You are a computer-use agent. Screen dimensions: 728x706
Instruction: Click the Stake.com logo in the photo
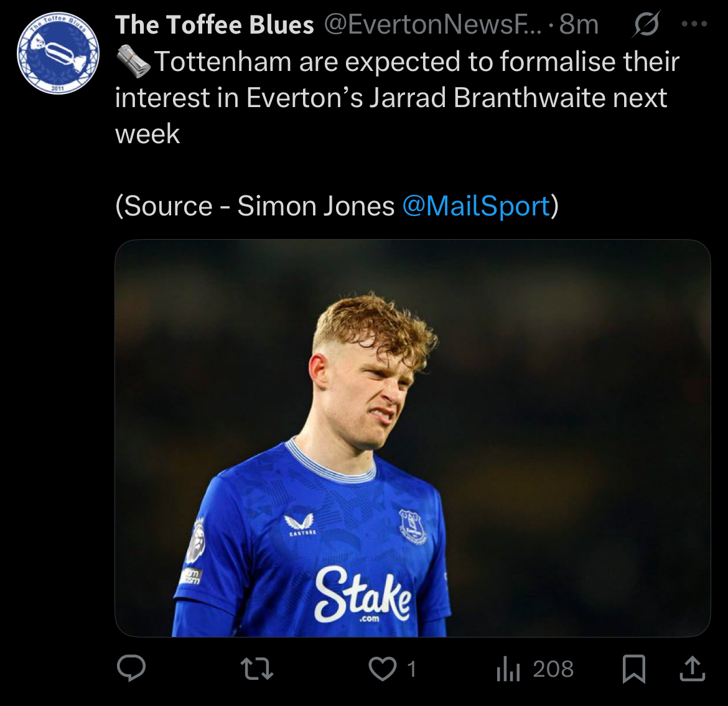[x=363, y=594]
